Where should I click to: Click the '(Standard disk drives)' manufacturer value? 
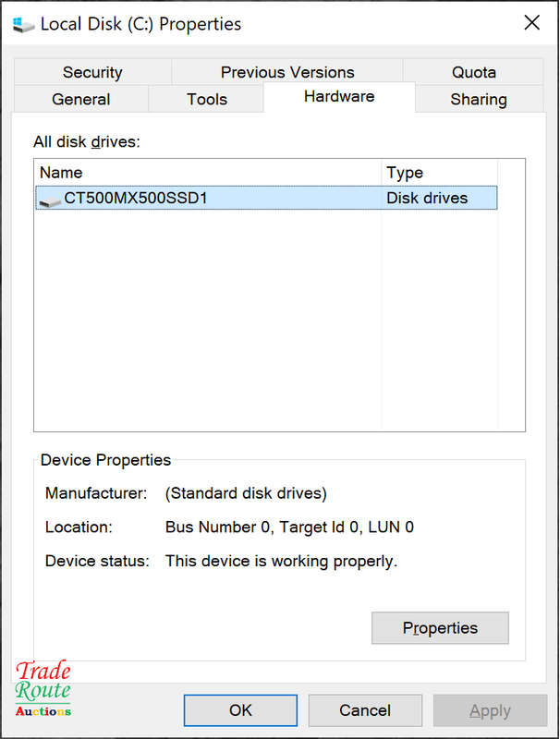(246, 493)
